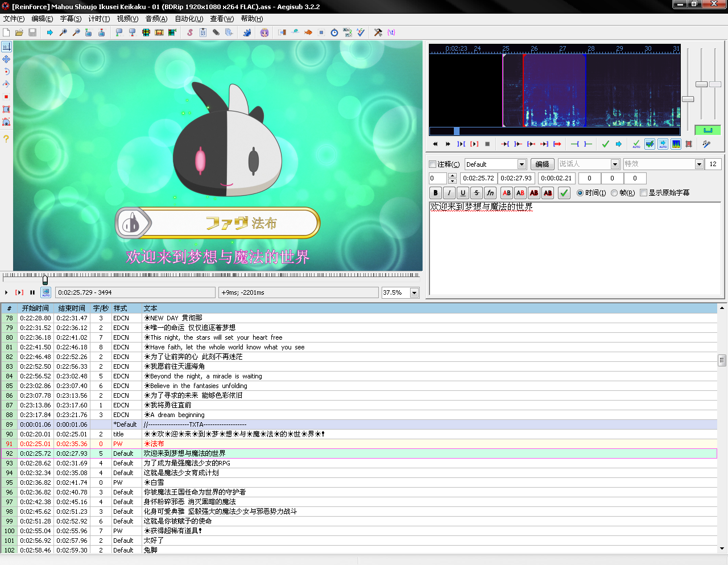Screen dimensions: 728x565
Task: Apply bold formatting to subtitle text
Action: [x=436, y=193]
